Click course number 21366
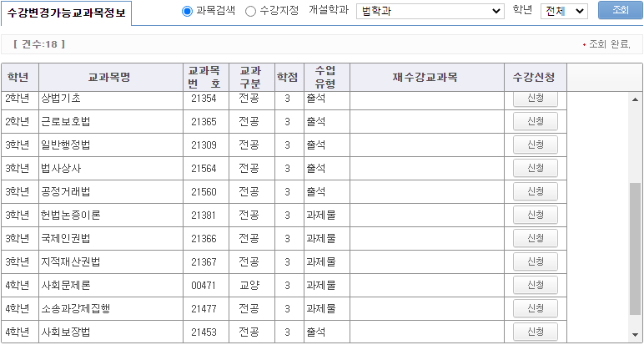 click(204, 239)
